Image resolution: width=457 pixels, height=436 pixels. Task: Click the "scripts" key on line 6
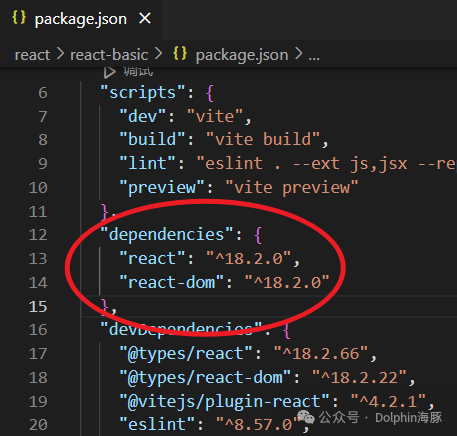point(143,92)
